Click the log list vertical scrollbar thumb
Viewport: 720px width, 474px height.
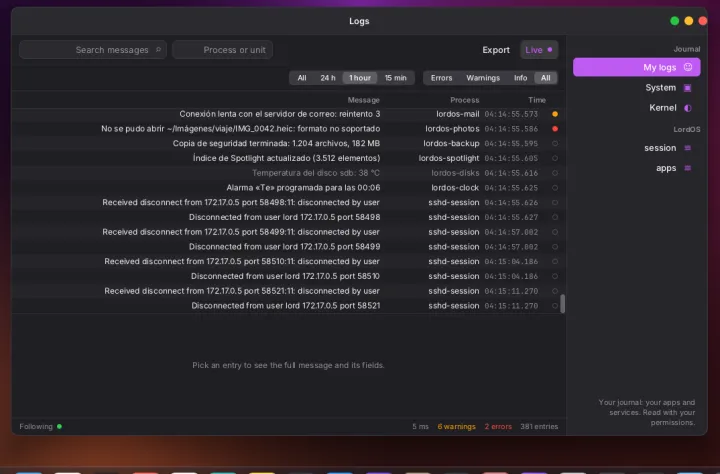click(x=562, y=304)
